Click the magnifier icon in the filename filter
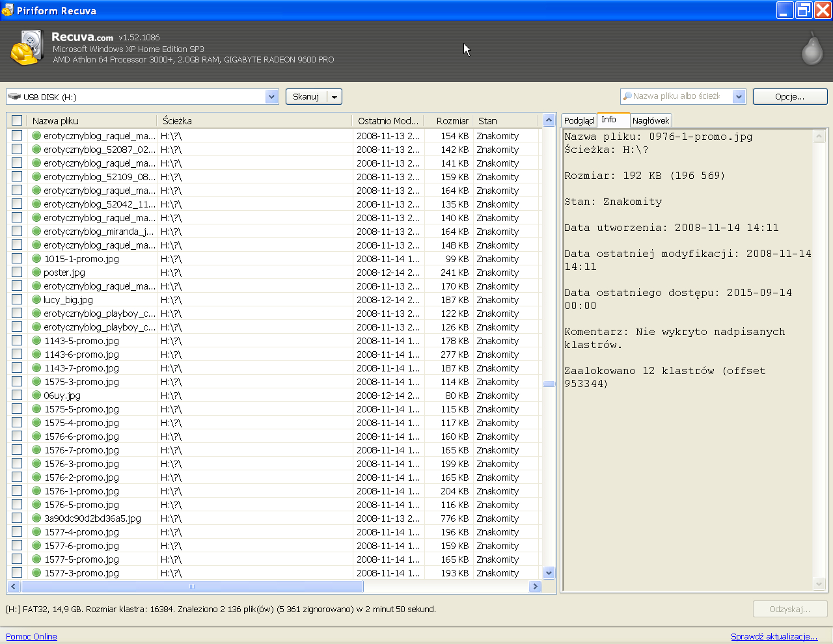The width and height of the screenshot is (833, 644). point(627,96)
